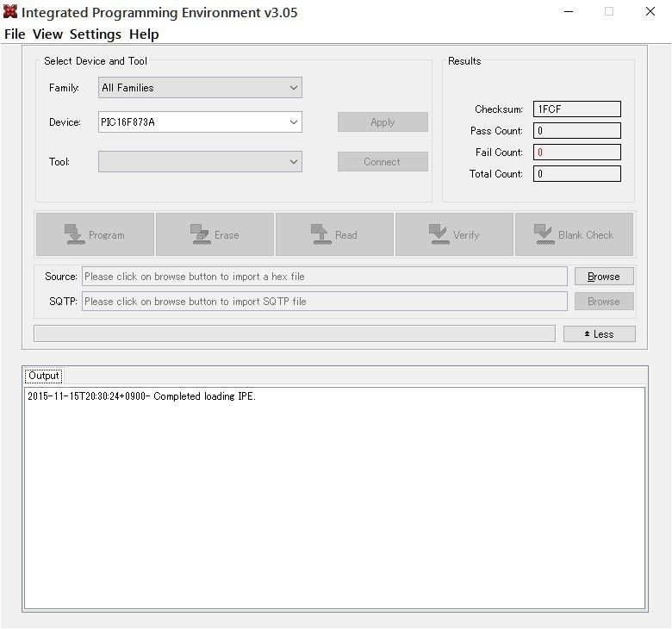This screenshot has height=629, width=672.
Task: Click the Source hex file path field
Action: click(325, 277)
